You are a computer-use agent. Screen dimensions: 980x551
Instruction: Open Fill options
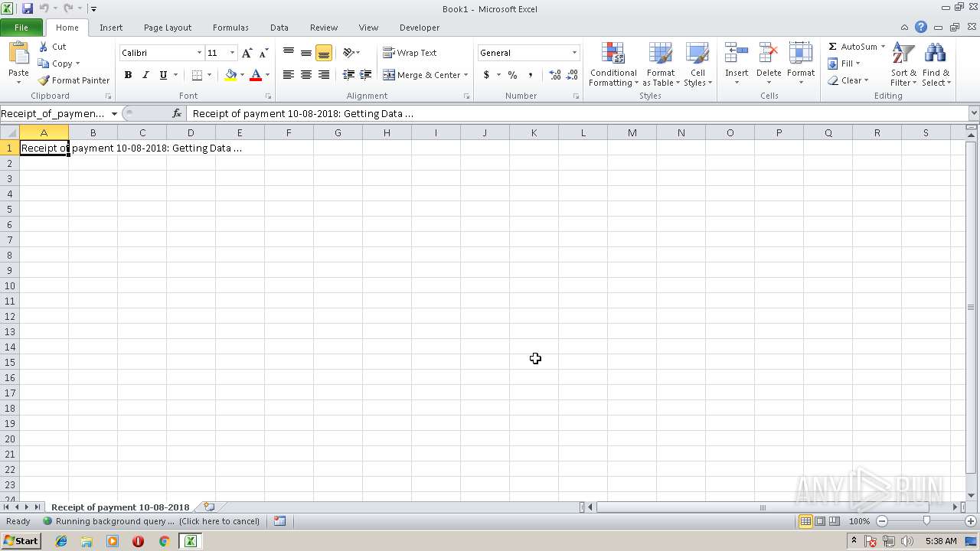(844, 64)
